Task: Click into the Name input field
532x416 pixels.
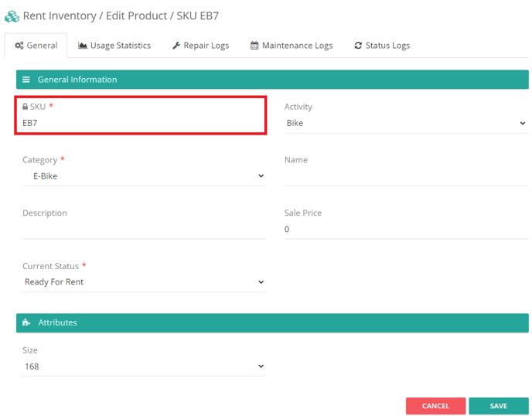Action: pyautogui.click(x=406, y=176)
